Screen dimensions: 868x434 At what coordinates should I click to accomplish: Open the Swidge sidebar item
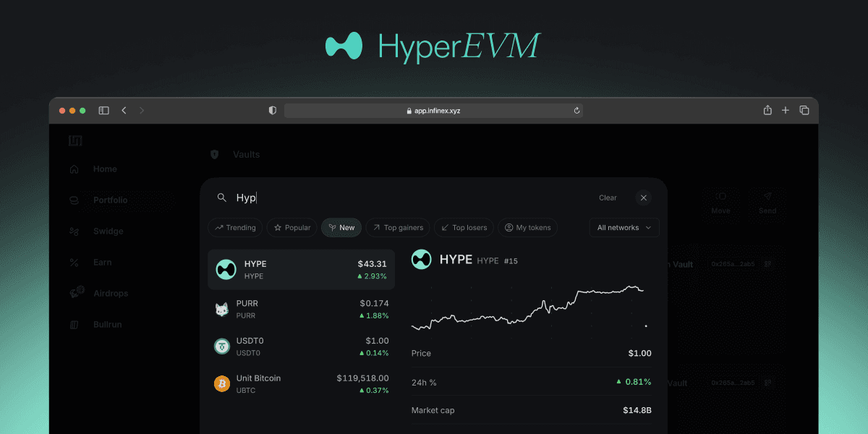(108, 231)
